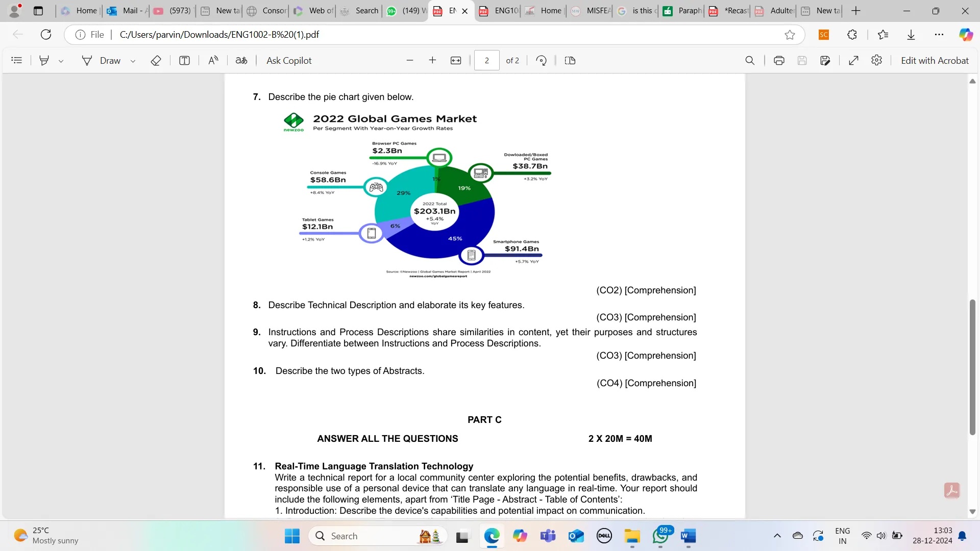Open browser settings via ellipsis menu
Viewport: 980px width, 551px height.
(940, 34)
